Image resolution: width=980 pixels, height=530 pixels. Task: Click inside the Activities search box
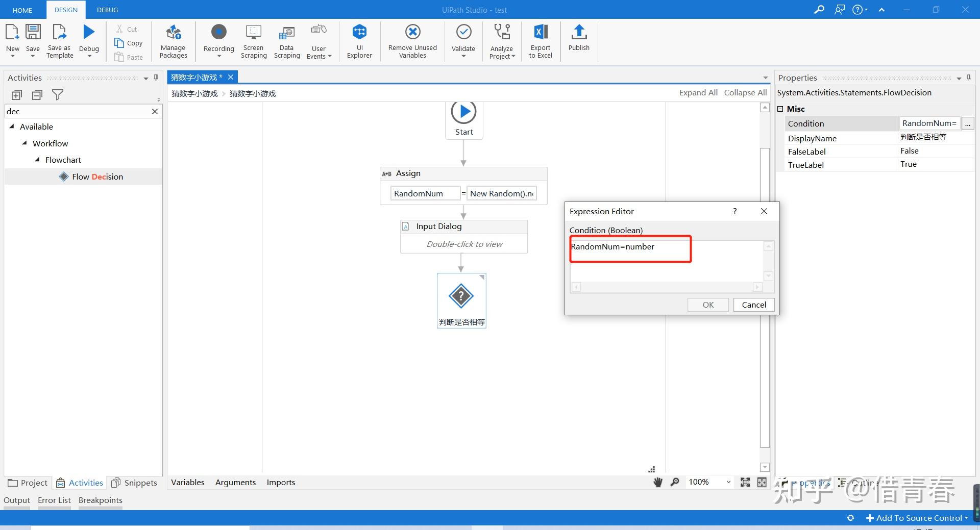[77, 111]
